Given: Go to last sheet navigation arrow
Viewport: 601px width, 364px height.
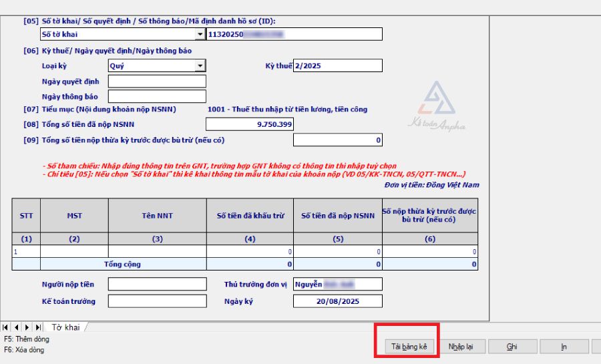Looking at the screenshot, I should tap(38, 327).
